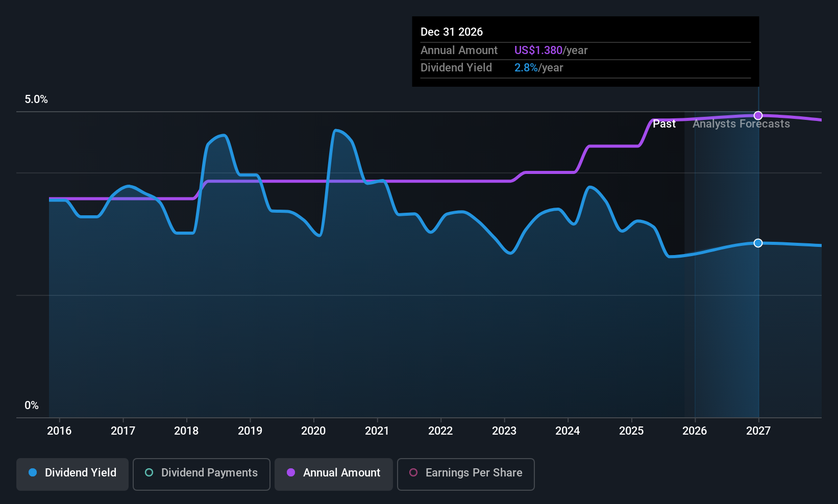Click the 5.0% y-axis label
Screen dimensions: 838x504
pos(36,99)
